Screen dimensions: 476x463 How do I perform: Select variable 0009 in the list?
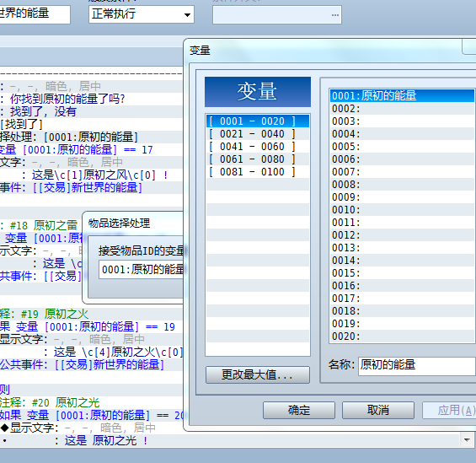click(402, 197)
